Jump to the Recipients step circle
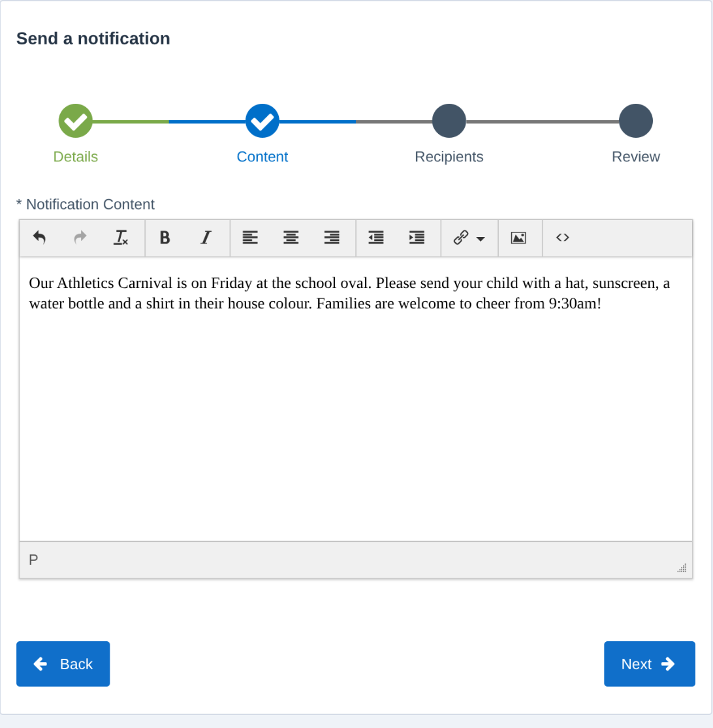The image size is (713, 728). pos(449,121)
